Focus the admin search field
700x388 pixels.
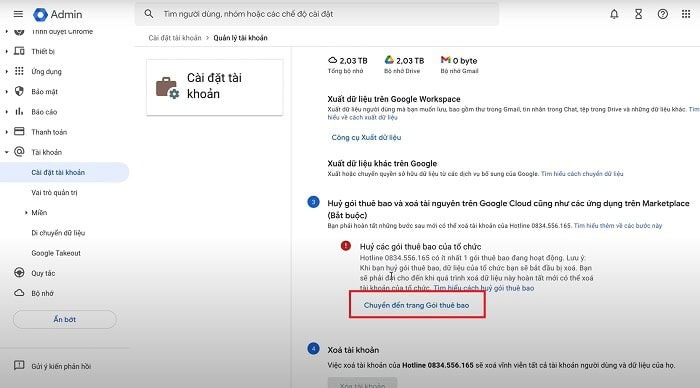click(x=317, y=14)
